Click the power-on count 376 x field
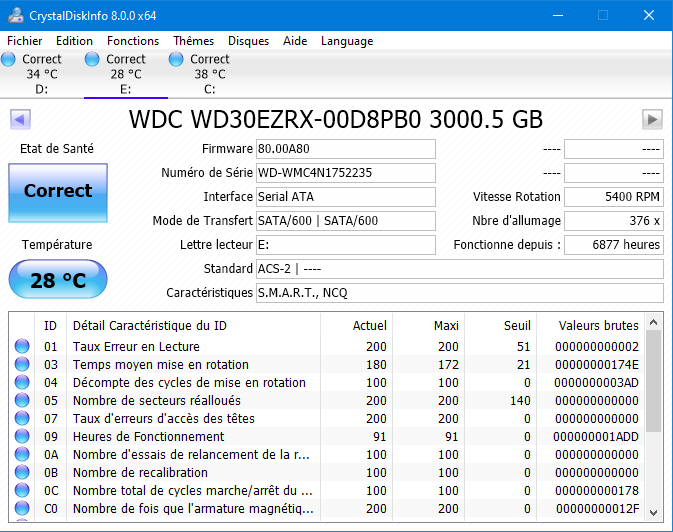Image resolution: width=673 pixels, height=532 pixels. tap(614, 221)
